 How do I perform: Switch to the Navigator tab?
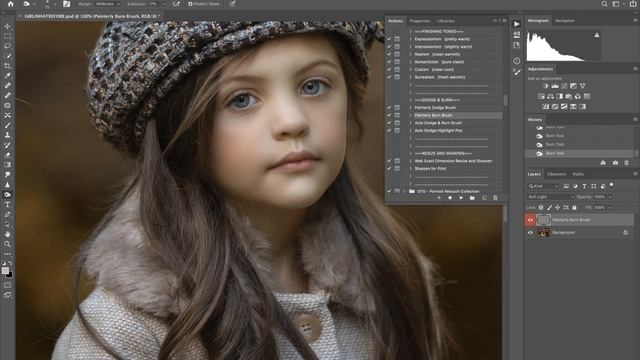pyautogui.click(x=565, y=20)
